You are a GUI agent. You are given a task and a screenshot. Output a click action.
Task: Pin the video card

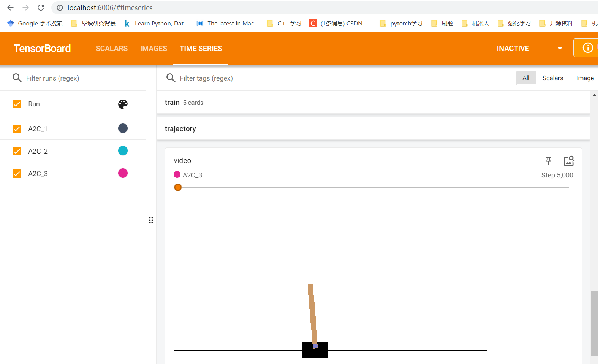pos(548,161)
